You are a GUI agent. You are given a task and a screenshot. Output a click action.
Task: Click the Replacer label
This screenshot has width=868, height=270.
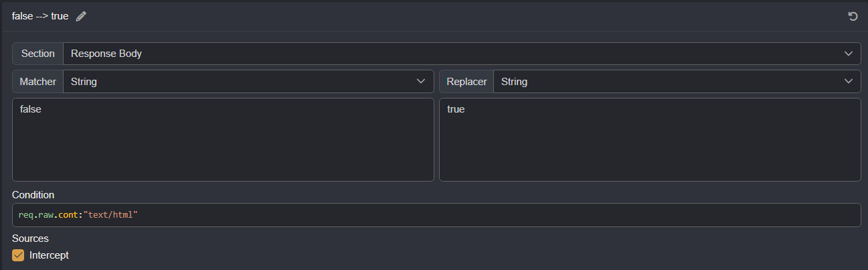pos(466,82)
